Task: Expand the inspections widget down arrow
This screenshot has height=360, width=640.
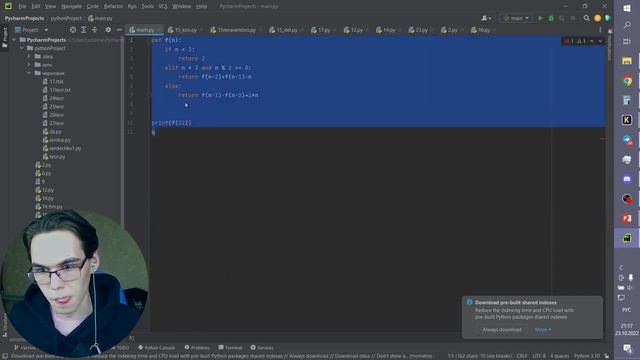Action: [600, 41]
